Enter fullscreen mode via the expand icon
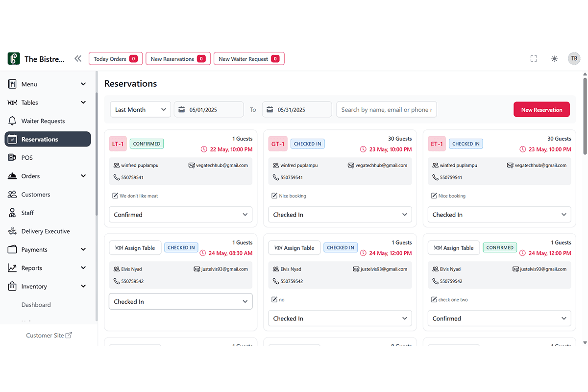The width and height of the screenshot is (588, 392). (x=534, y=59)
